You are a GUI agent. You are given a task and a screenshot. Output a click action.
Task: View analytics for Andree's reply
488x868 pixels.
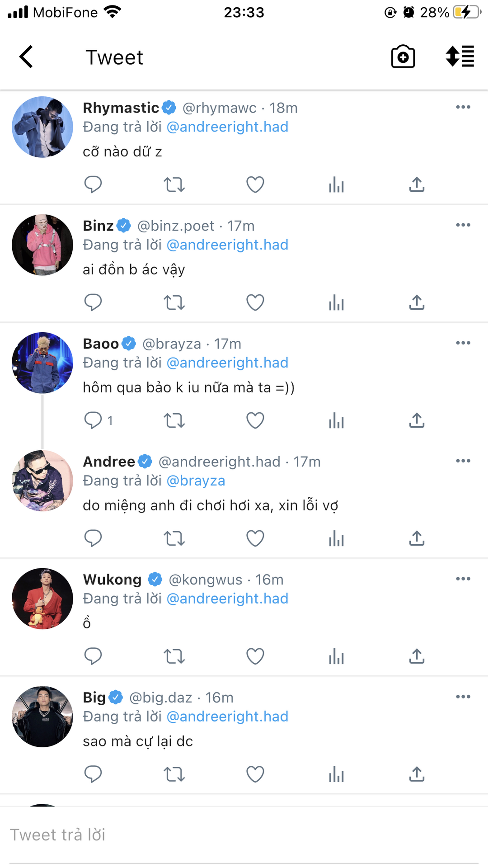point(336,538)
